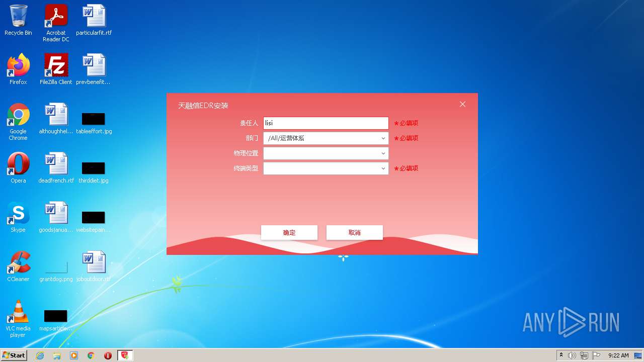Screen dimensions: 644x362
Task: Launch Opera browser desktop shortcut
Action: click(18, 168)
